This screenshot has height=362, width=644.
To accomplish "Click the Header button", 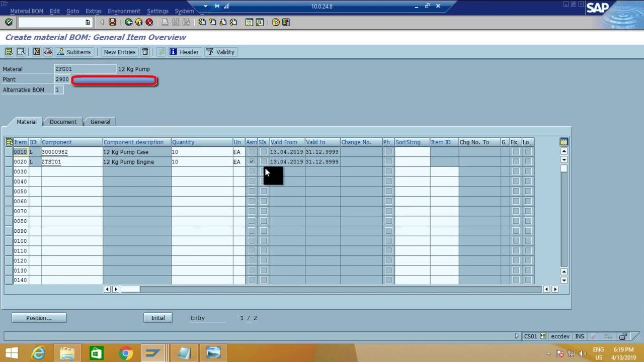I will 184,52.
